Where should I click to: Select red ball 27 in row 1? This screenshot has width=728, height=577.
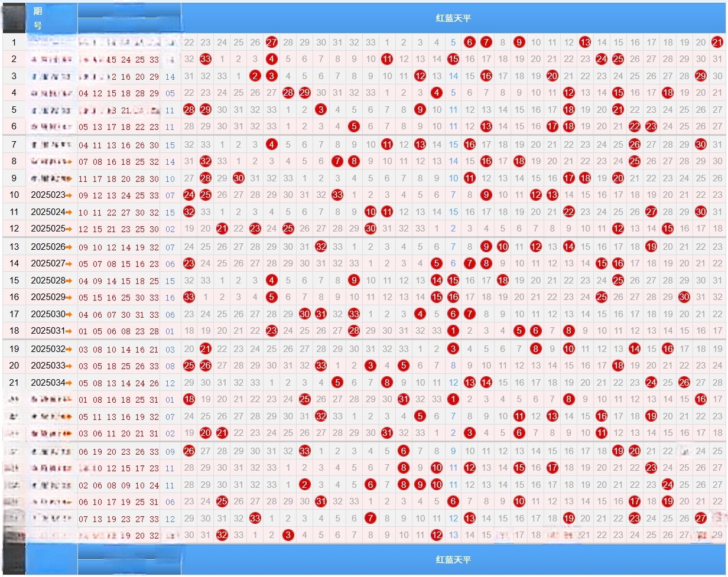pos(272,42)
